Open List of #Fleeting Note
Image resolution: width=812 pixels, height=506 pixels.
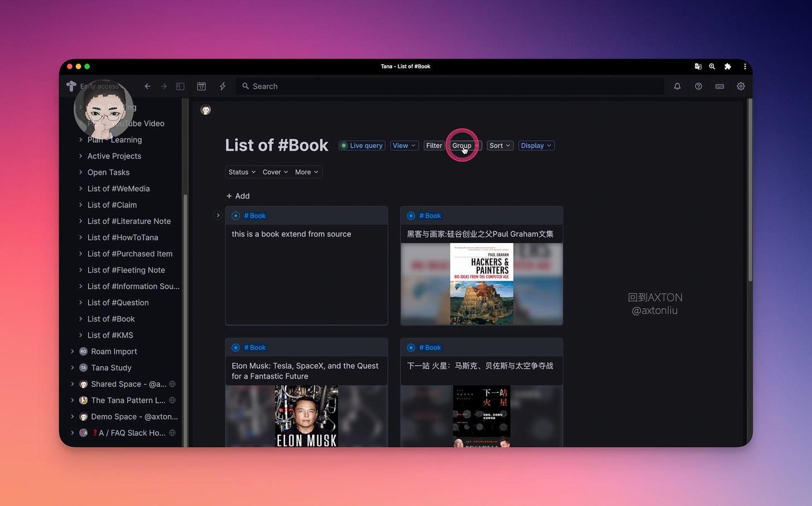pyautogui.click(x=126, y=270)
